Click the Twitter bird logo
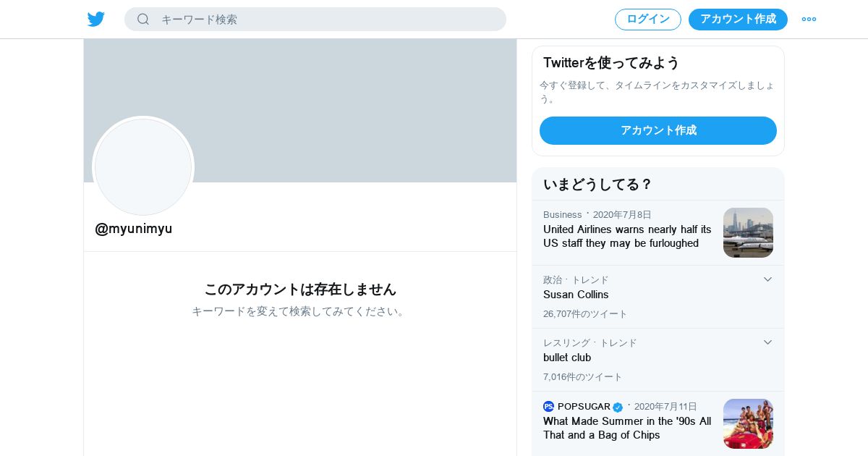Viewport: 868px width, 456px height. (x=96, y=20)
